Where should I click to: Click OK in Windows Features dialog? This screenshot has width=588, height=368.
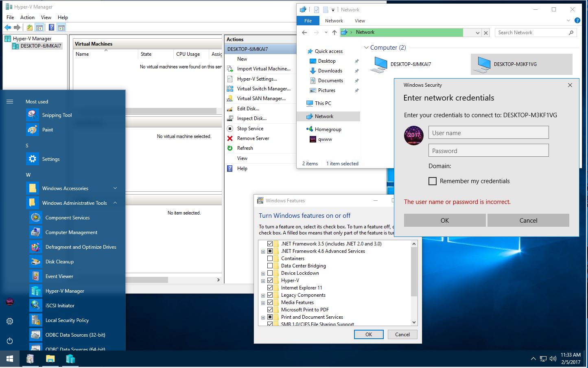(x=369, y=335)
